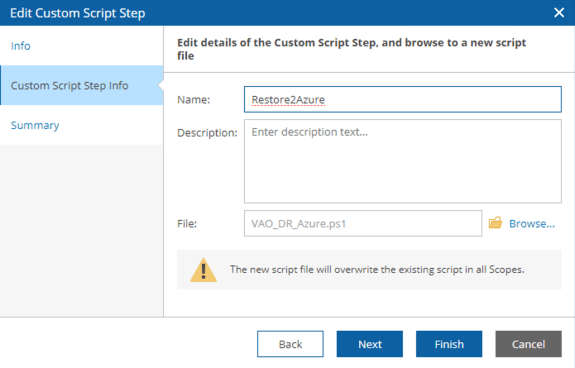The width and height of the screenshot is (575, 368).
Task: Click the Finish button
Action: point(449,344)
